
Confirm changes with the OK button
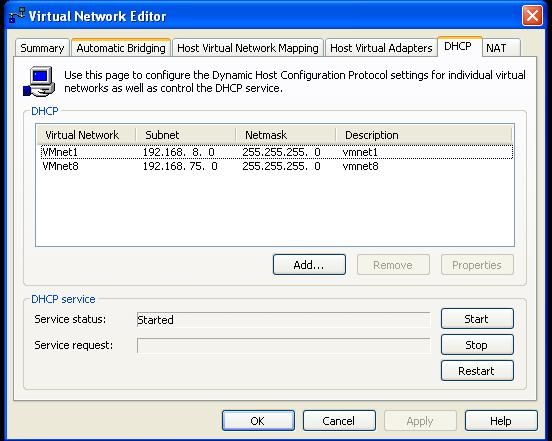pos(258,421)
